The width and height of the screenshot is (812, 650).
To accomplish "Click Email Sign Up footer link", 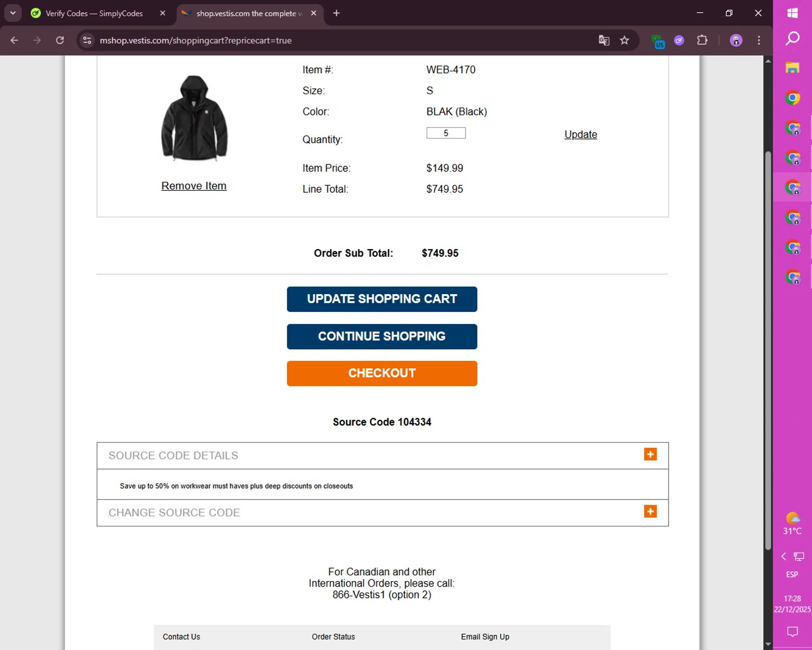I will coord(485,636).
